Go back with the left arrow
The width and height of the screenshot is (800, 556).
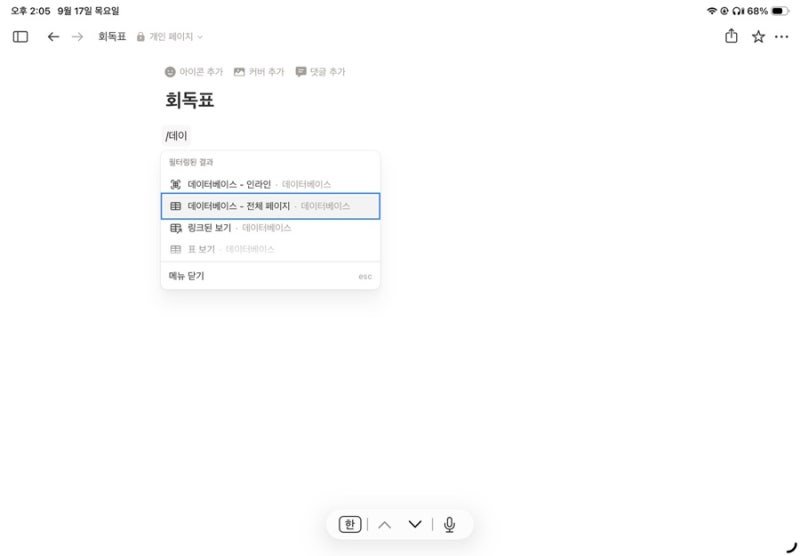53,37
